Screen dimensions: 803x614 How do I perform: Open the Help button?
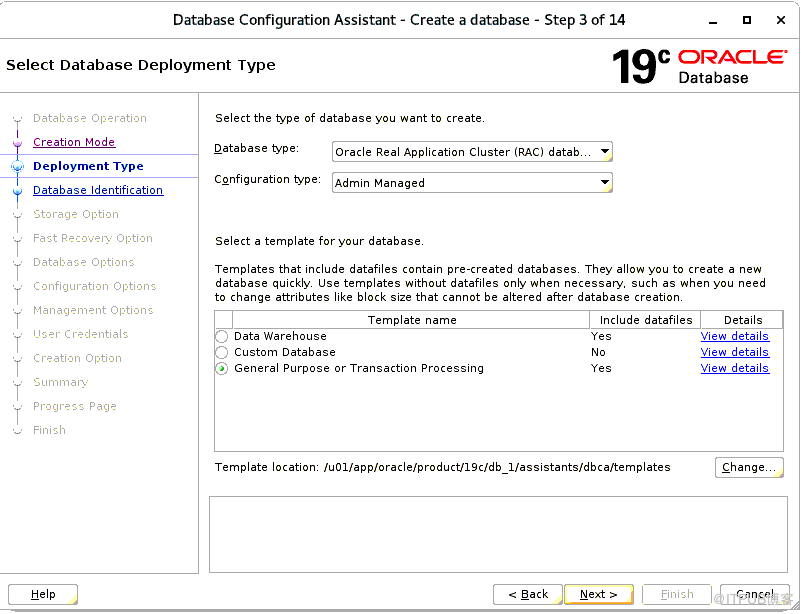43,594
